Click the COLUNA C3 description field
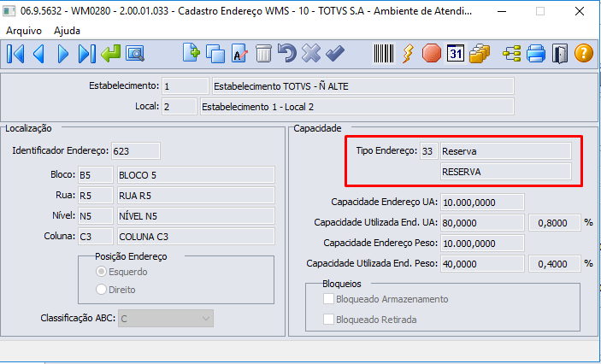This screenshot has width=601, height=364. (196, 237)
